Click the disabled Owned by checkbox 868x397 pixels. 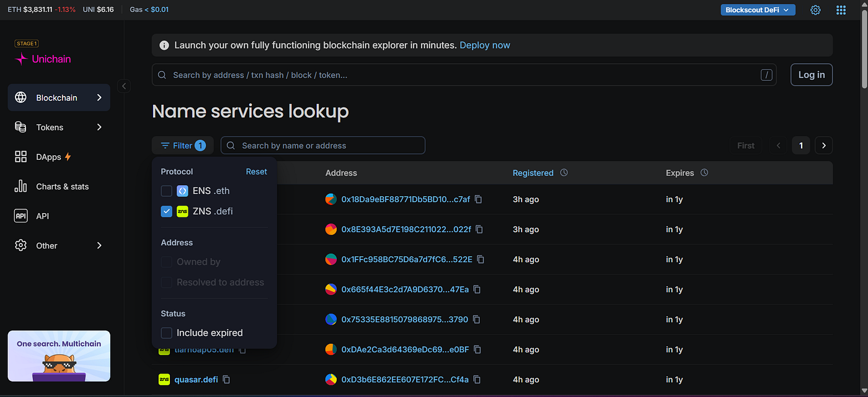pyautogui.click(x=166, y=262)
